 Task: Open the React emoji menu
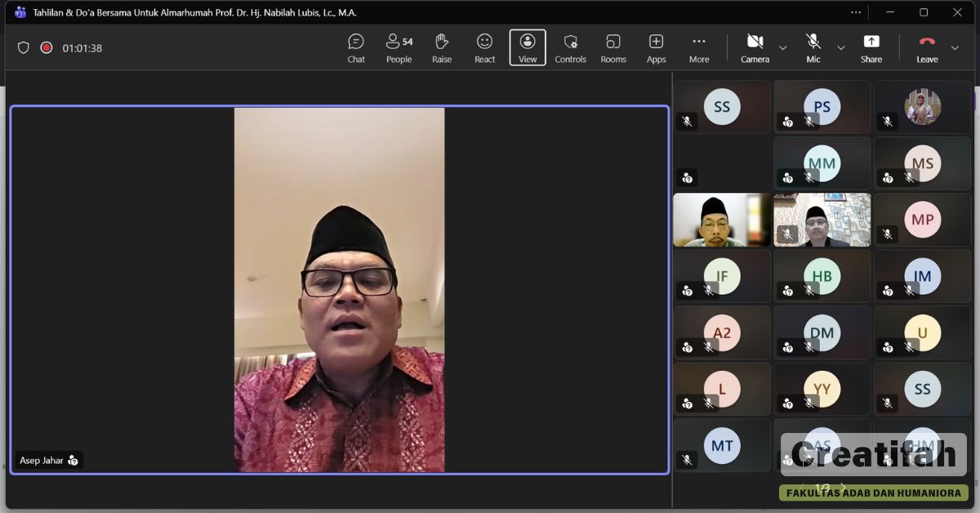tap(485, 47)
